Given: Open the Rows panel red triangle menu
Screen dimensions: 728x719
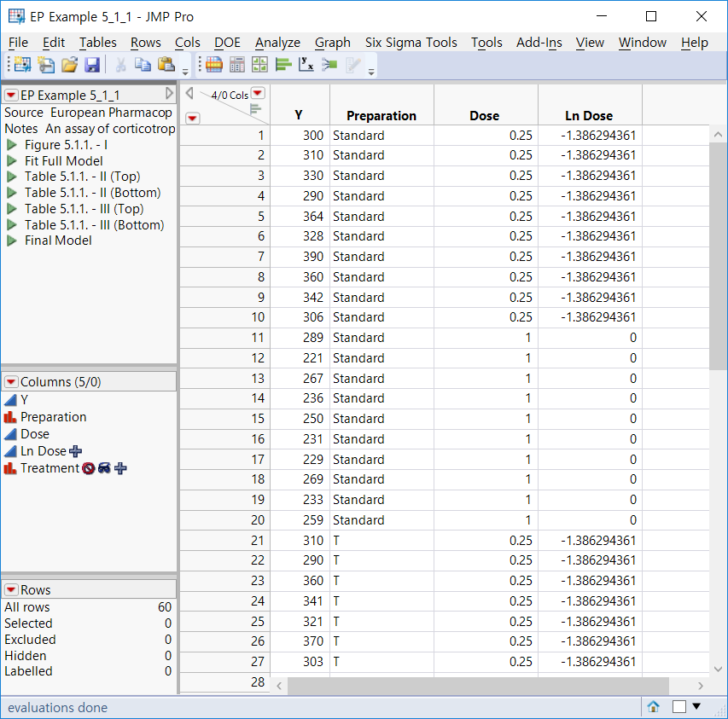Looking at the screenshot, I should click(11, 590).
